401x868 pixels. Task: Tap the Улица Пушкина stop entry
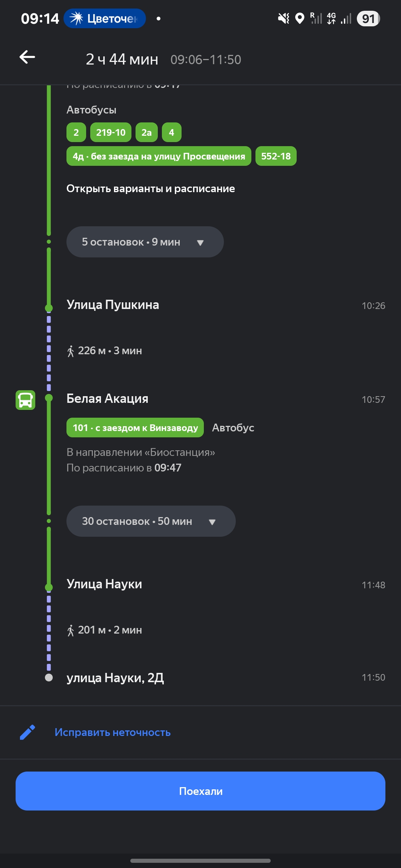[113, 305]
